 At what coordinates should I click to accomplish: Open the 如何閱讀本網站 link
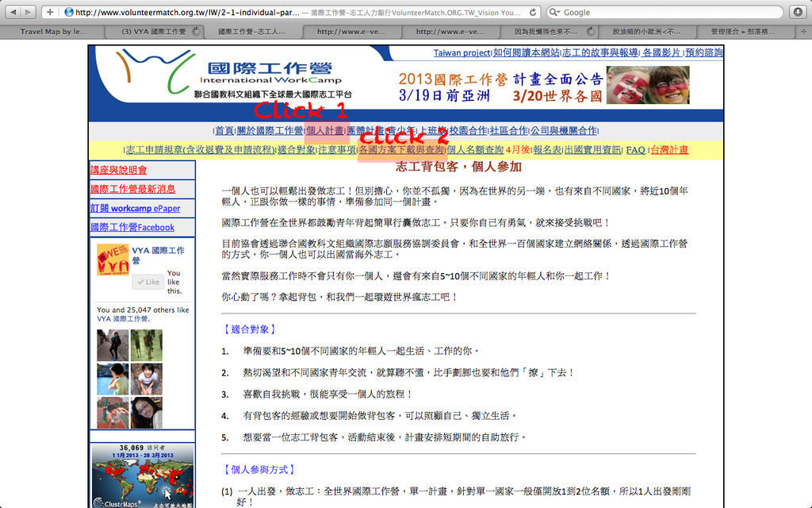(x=527, y=53)
